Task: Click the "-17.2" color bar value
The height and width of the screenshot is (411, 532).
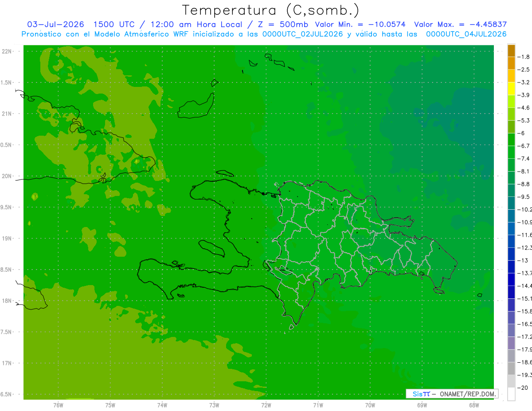Action: 525,337
